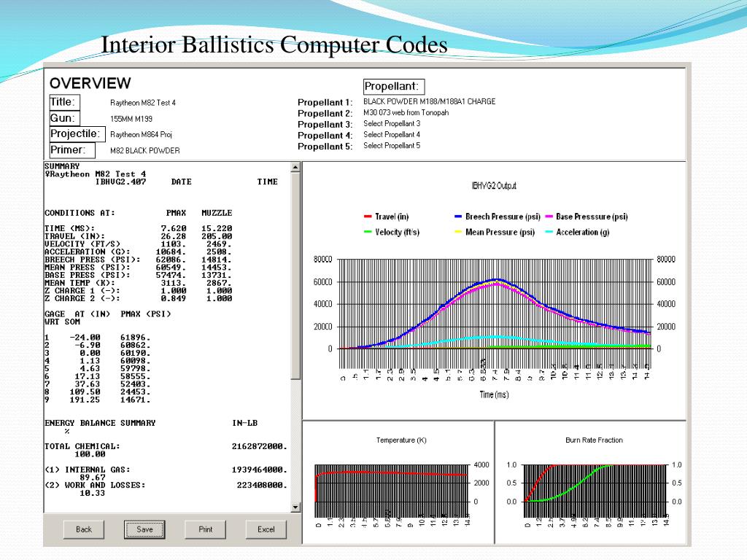Click the title value 'Raytheon M82 Test 4'
Viewport: 747px width, 560px height.
[143, 103]
